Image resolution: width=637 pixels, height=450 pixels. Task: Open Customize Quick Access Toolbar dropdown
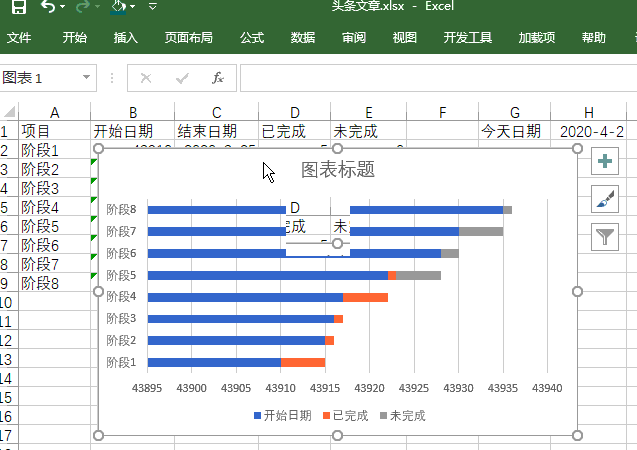152,6
